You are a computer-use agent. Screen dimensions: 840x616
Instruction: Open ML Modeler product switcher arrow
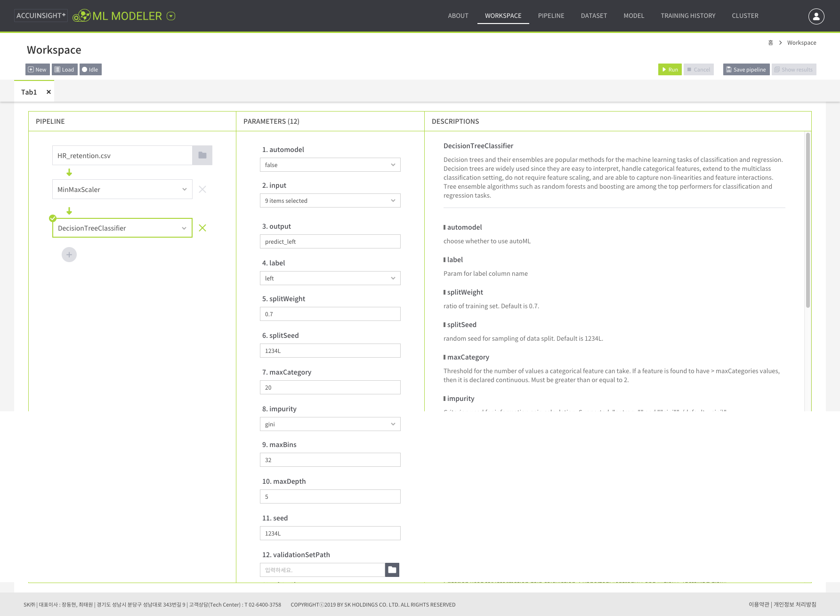coord(171,16)
